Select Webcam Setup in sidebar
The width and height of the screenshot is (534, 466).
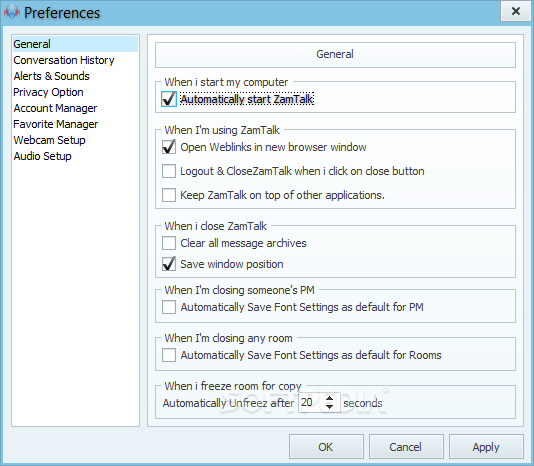pos(49,140)
